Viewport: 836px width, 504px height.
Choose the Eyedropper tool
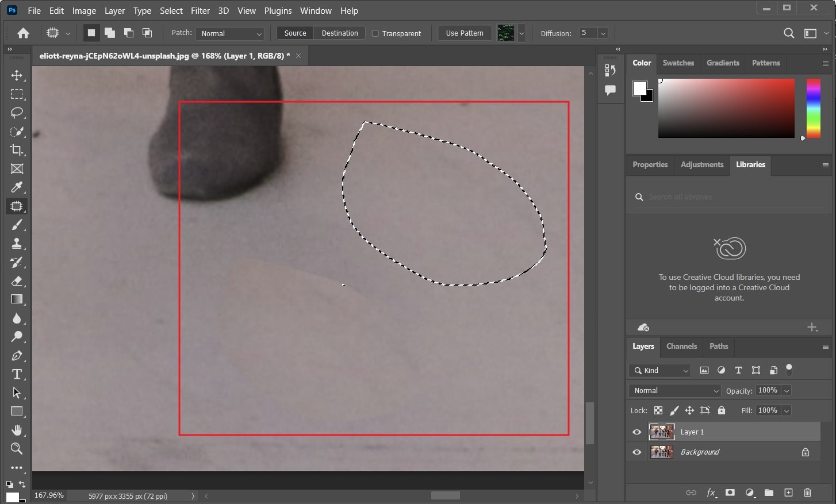(17, 187)
